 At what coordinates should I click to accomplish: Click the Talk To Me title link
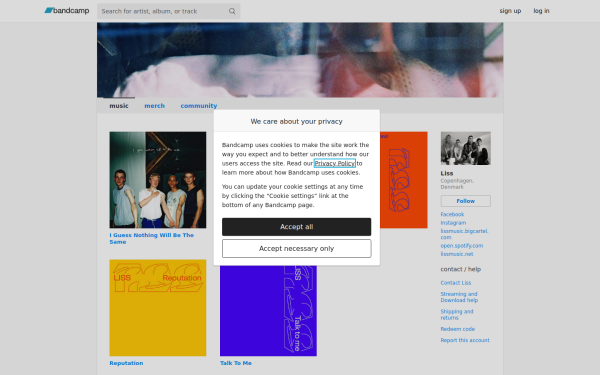point(236,363)
